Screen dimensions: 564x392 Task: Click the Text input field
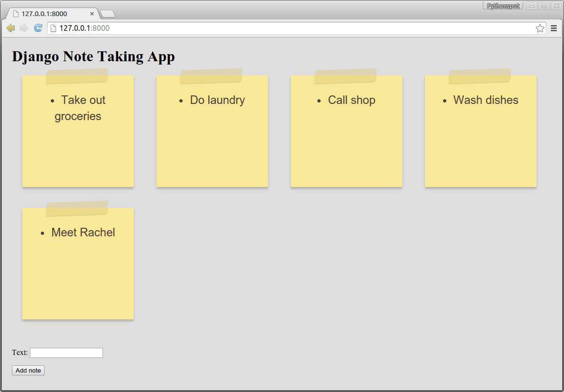[x=66, y=353]
